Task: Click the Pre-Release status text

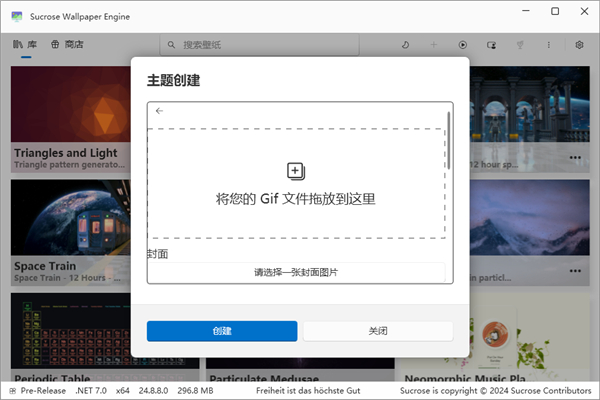Action: (x=43, y=391)
